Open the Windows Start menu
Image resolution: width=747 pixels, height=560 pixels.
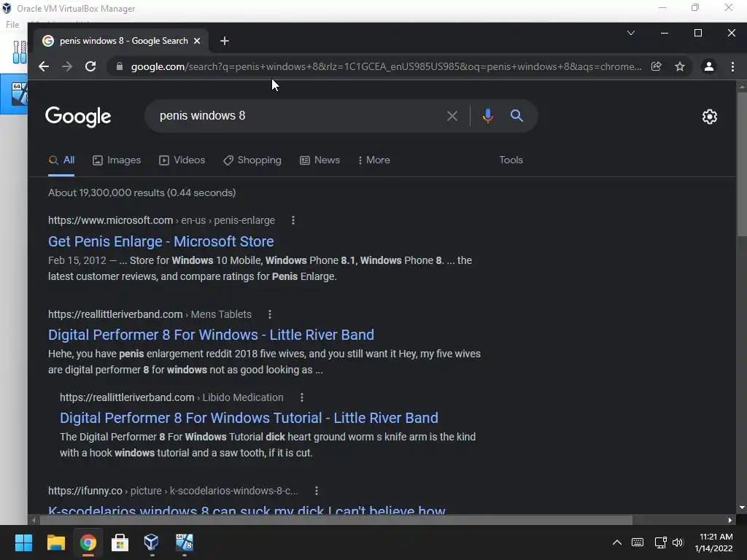pyautogui.click(x=23, y=542)
